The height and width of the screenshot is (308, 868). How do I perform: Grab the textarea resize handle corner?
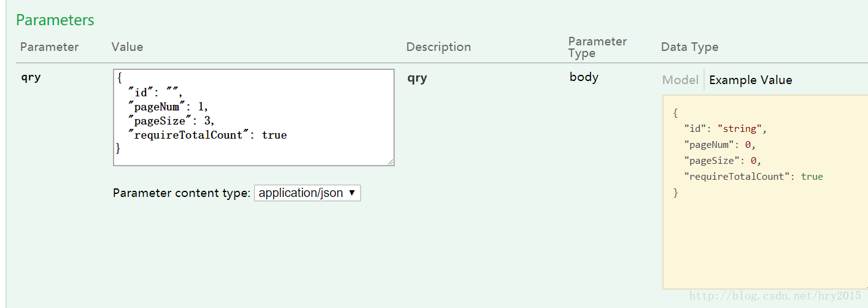click(390, 162)
